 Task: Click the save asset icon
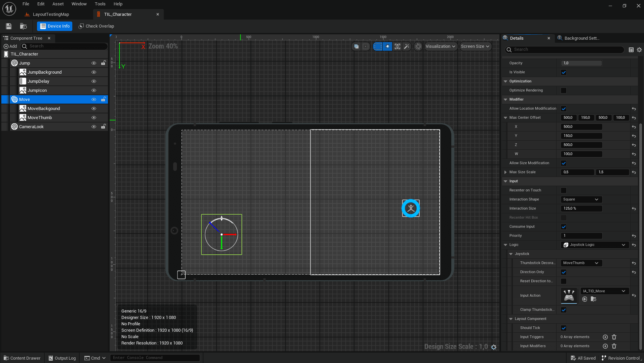pos(9,26)
